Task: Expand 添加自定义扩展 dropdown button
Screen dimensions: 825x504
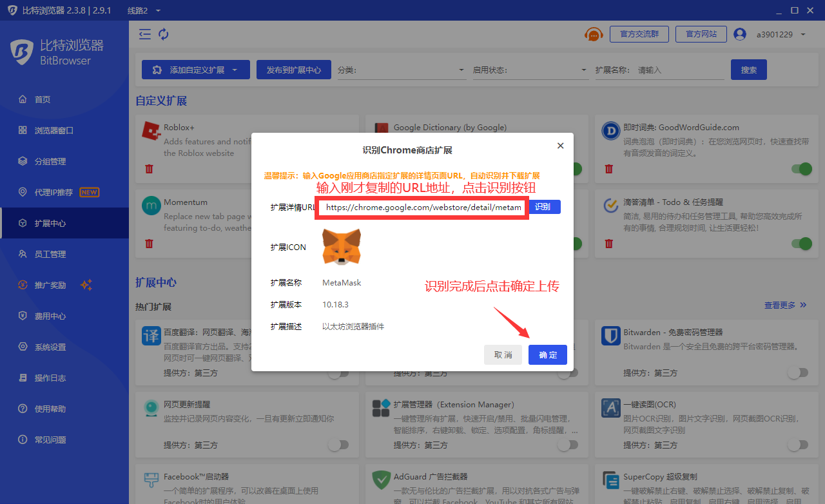Action: 195,70
